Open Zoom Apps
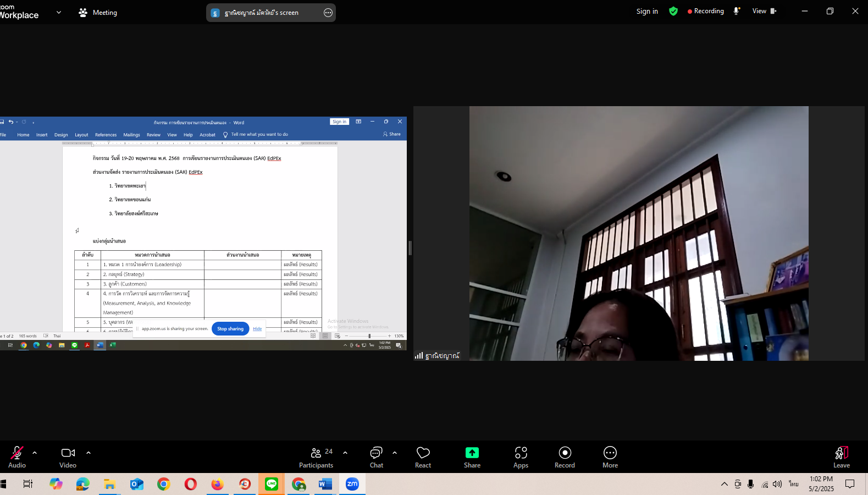The height and width of the screenshot is (495, 868). point(521,457)
